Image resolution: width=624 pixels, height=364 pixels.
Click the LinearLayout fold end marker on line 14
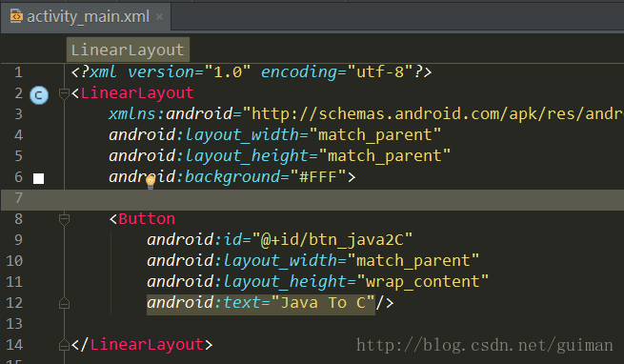coord(64,345)
